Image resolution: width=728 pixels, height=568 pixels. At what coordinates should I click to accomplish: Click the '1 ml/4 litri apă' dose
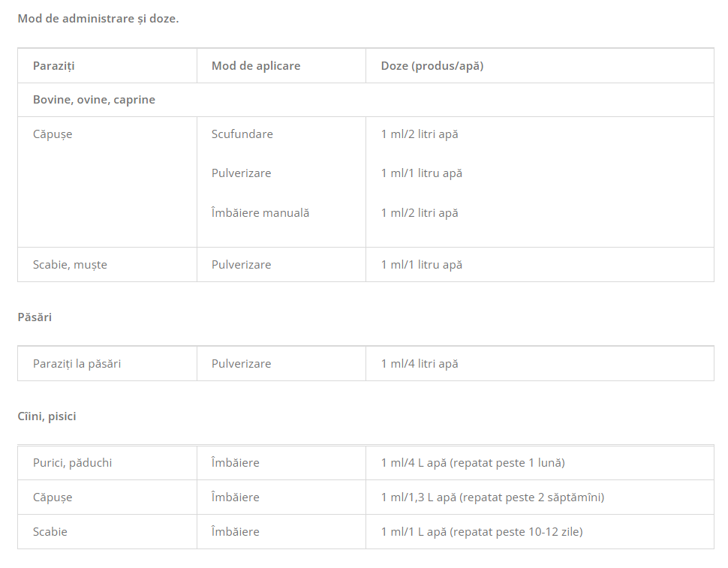pos(420,364)
